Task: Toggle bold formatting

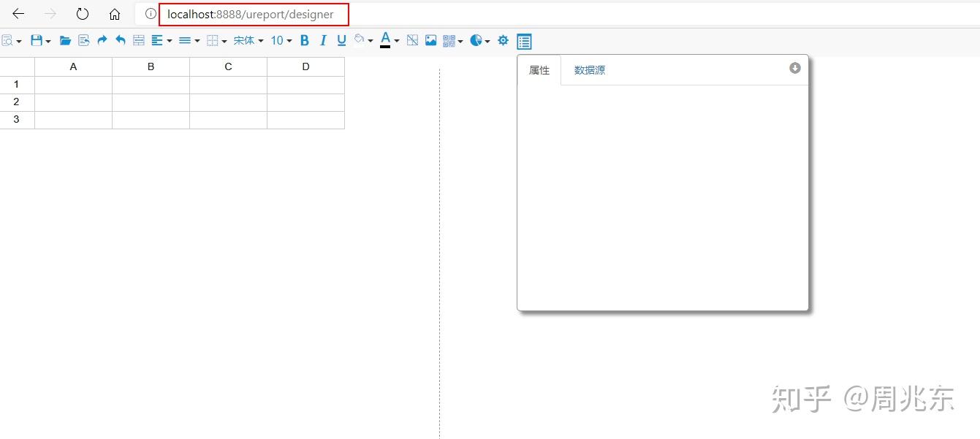Action: tap(305, 41)
